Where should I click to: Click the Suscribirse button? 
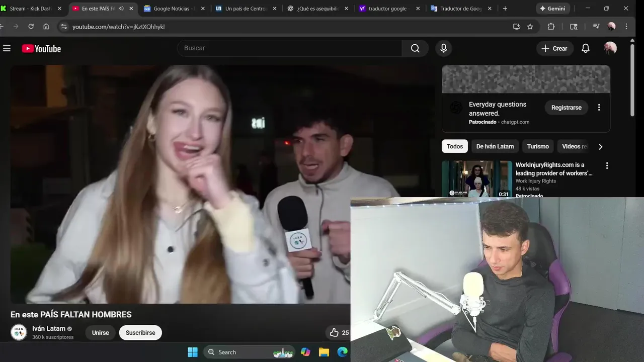click(140, 333)
